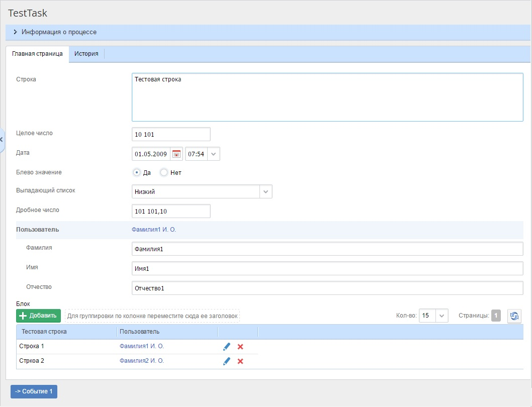Click into the Целое число input field
The image size is (532, 407).
[171, 135]
